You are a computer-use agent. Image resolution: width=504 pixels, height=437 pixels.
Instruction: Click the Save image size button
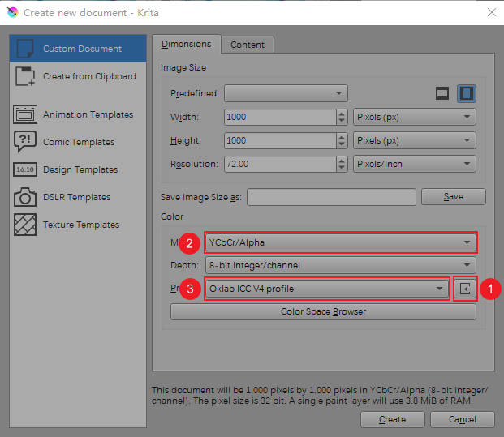(454, 196)
